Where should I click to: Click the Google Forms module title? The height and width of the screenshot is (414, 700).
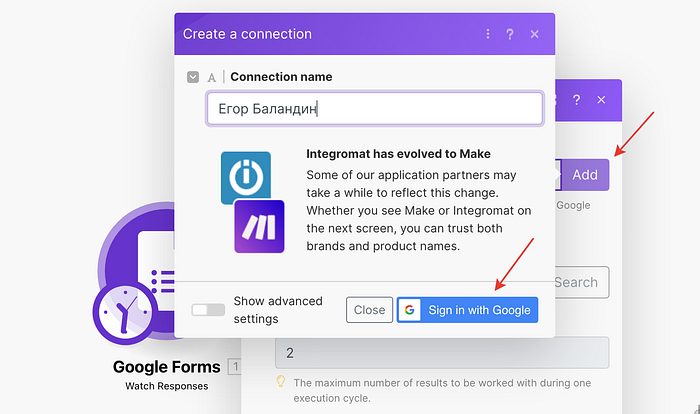point(167,367)
